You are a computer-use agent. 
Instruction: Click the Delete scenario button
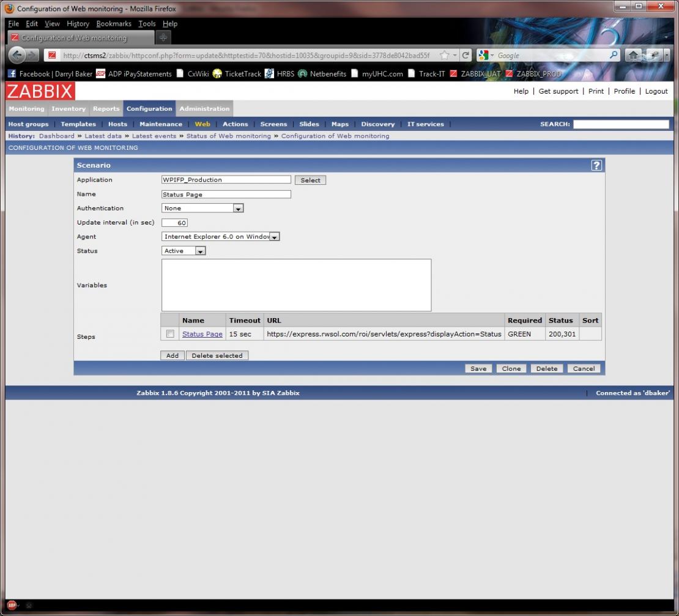pyautogui.click(x=546, y=368)
